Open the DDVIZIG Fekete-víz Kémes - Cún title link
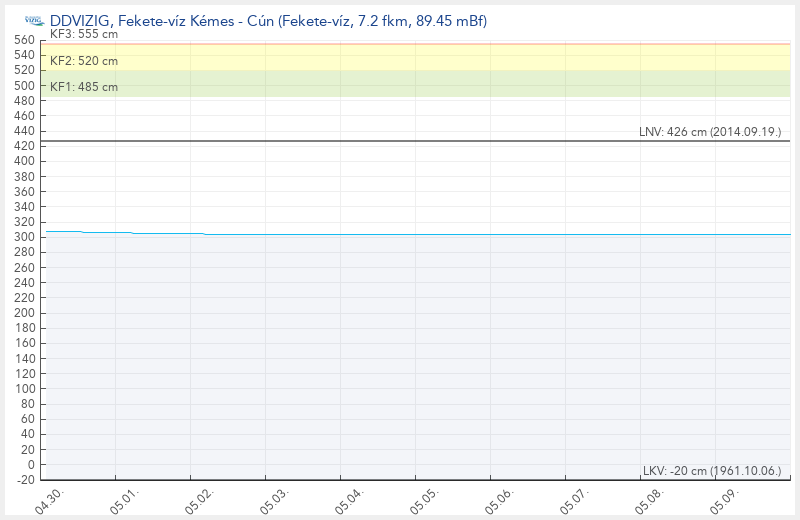Viewport: 800px width, 520px height. [x=268, y=21]
